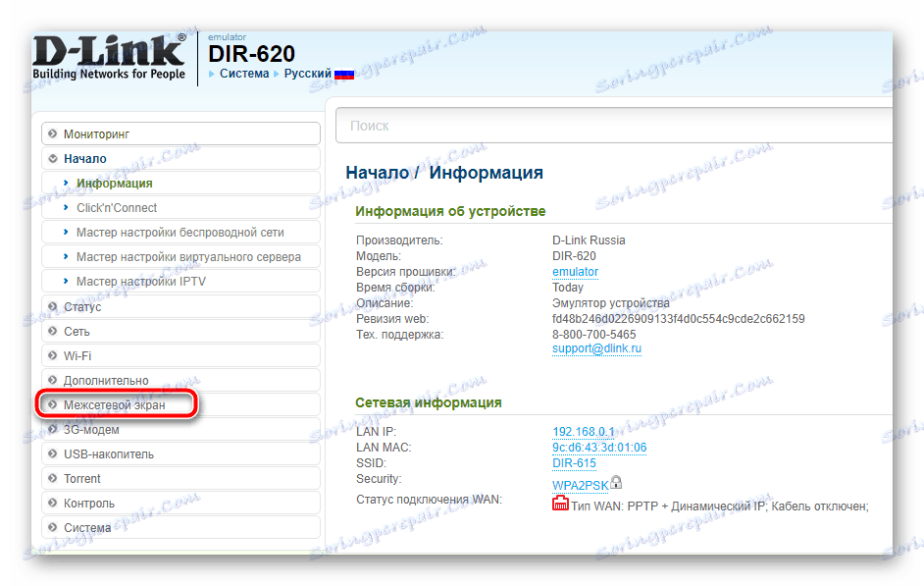Collapse the Начало section arrow
The image size is (924, 586).
click(x=53, y=159)
